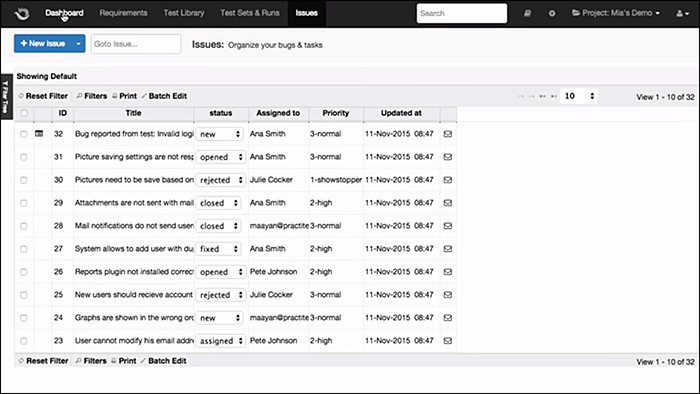Check the box for issue 31
Viewport: 700px width, 394px height.
pyautogui.click(x=24, y=157)
